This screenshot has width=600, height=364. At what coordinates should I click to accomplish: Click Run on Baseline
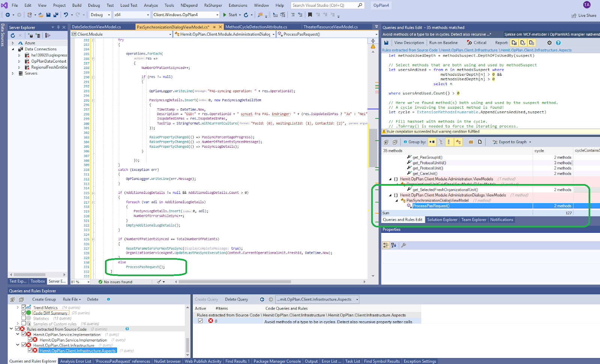pyautogui.click(x=444, y=42)
